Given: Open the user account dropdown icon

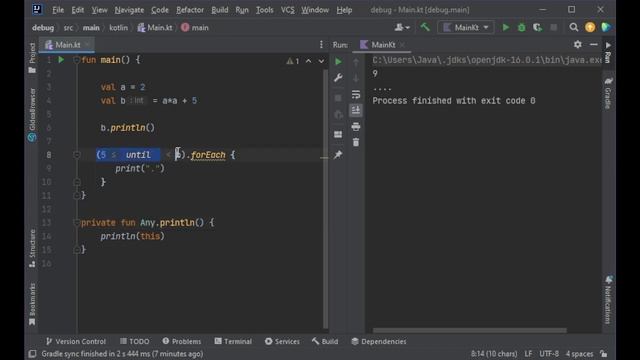Looking at the screenshot, I should click(x=402, y=27).
